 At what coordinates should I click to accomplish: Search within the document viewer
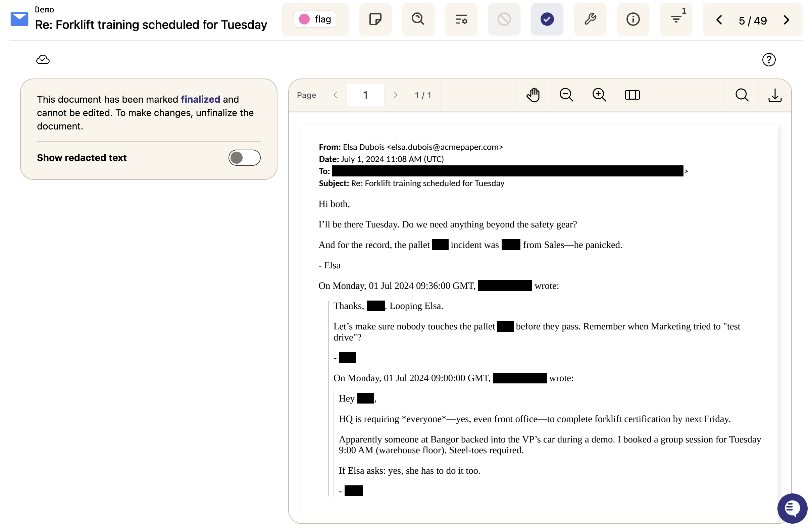(742, 95)
